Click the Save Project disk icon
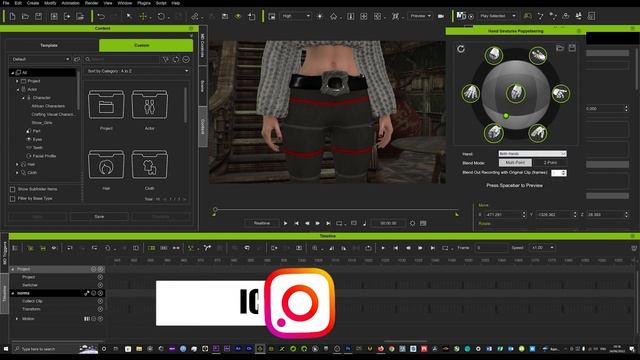Image resolution: width=640 pixels, height=360 pixels. click(x=38, y=16)
